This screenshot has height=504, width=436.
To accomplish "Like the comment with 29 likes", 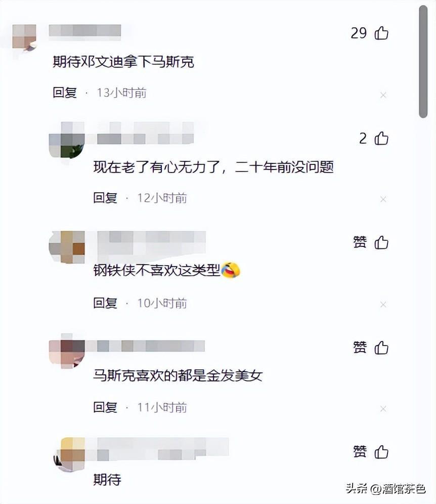I will pos(381,33).
